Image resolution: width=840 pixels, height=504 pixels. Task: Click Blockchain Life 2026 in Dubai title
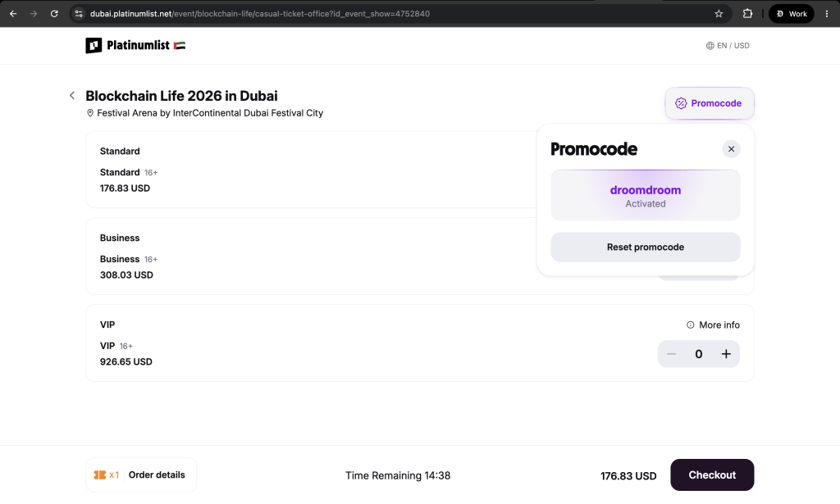coord(181,96)
